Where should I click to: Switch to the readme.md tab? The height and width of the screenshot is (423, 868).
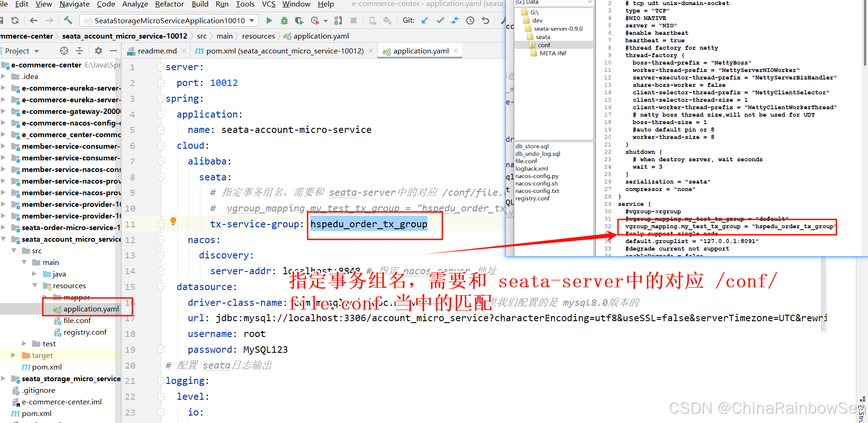tap(157, 51)
